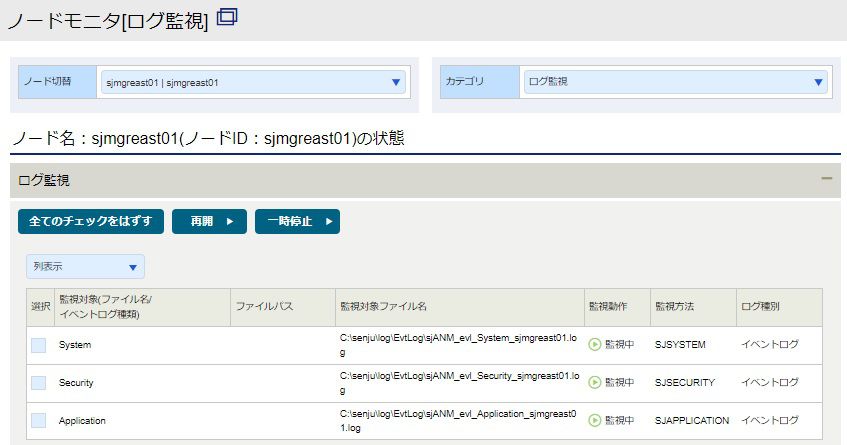Click the sjANM_evl_Application log file path
The image size is (847, 445).
pos(458,421)
